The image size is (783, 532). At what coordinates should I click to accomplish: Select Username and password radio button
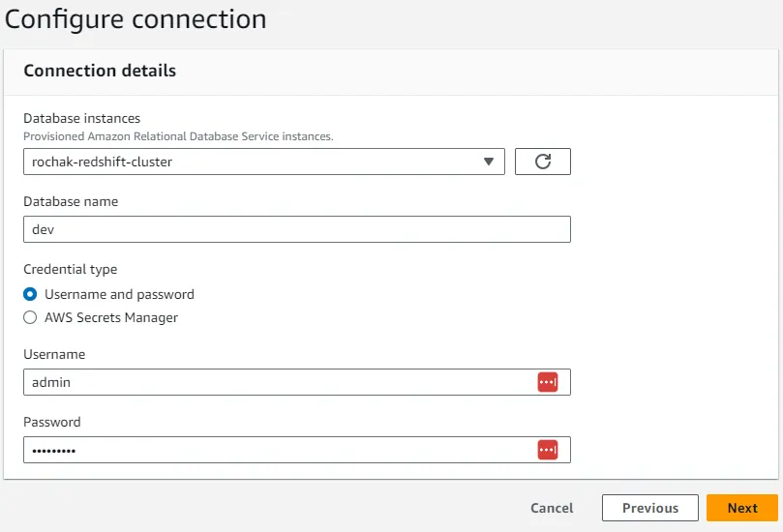point(30,294)
